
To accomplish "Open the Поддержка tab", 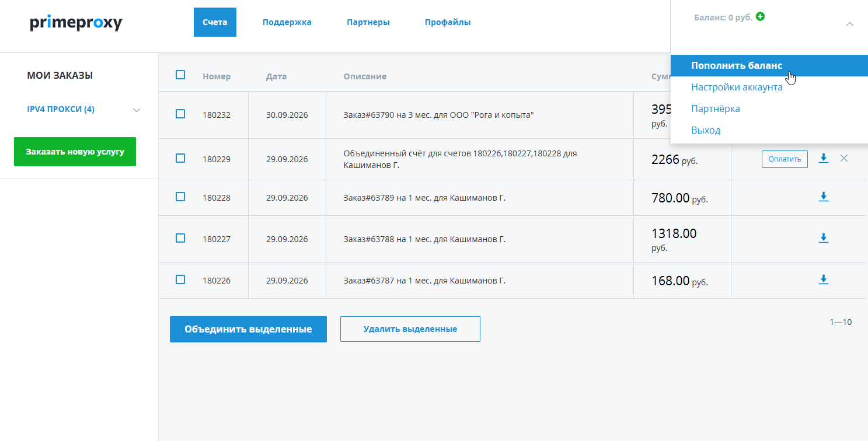I will coord(287,22).
